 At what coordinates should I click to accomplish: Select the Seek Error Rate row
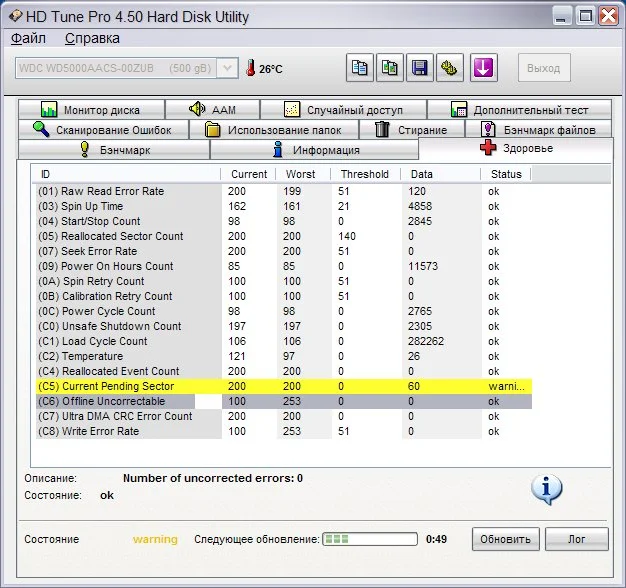point(284,251)
